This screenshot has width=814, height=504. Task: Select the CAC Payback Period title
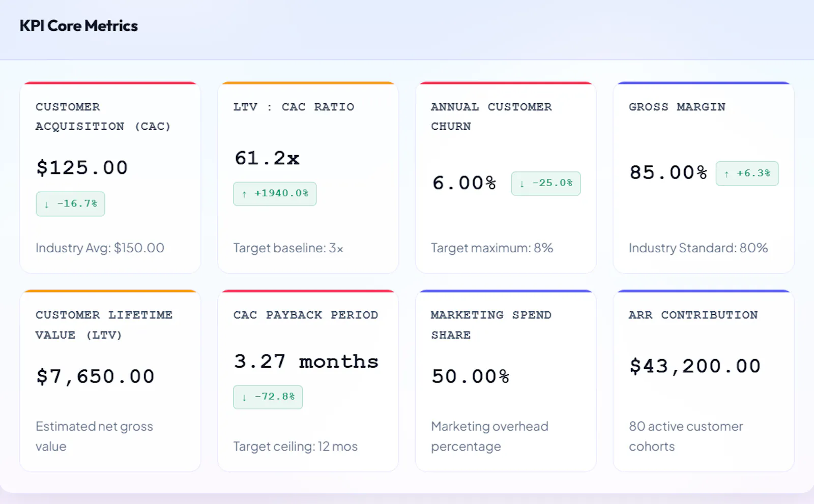click(306, 315)
